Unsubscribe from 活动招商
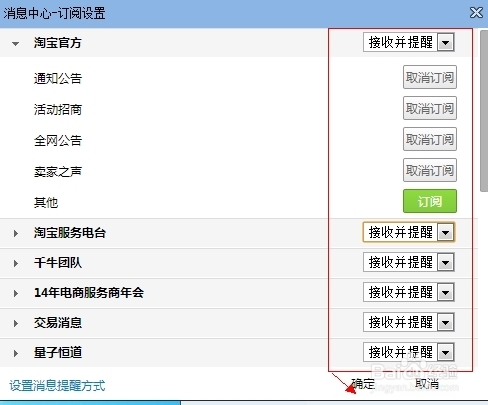 pos(430,108)
